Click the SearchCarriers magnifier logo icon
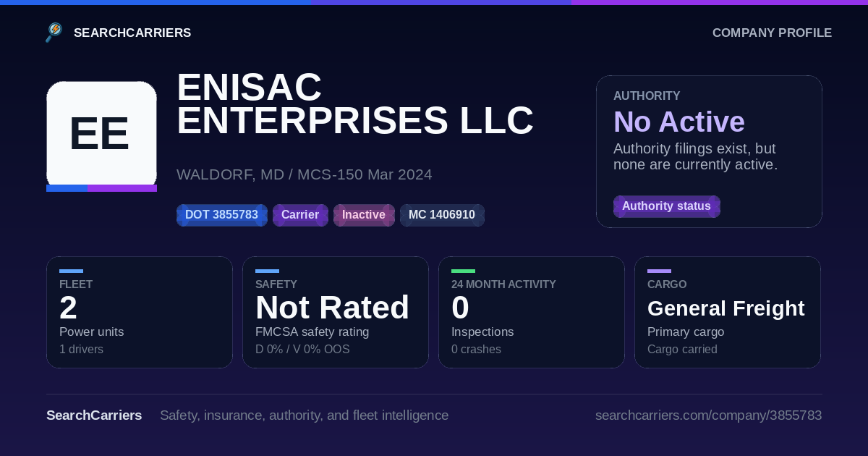The image size is (868, 456). coord(54,33)
